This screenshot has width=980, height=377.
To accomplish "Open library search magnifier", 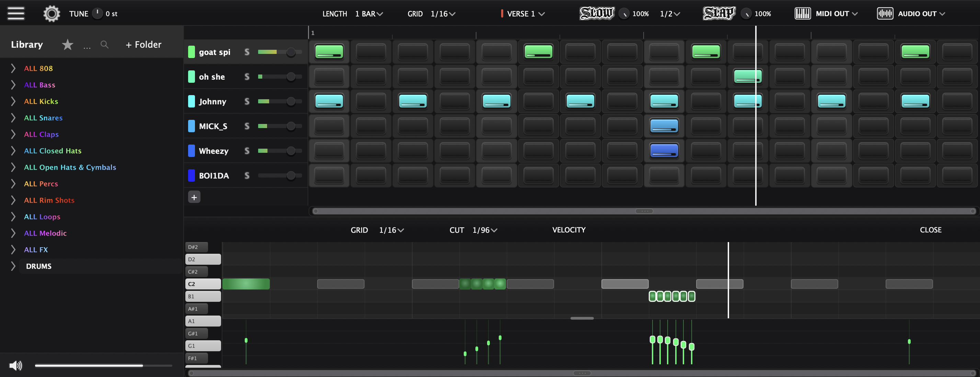I will click(x=104, y=45).
